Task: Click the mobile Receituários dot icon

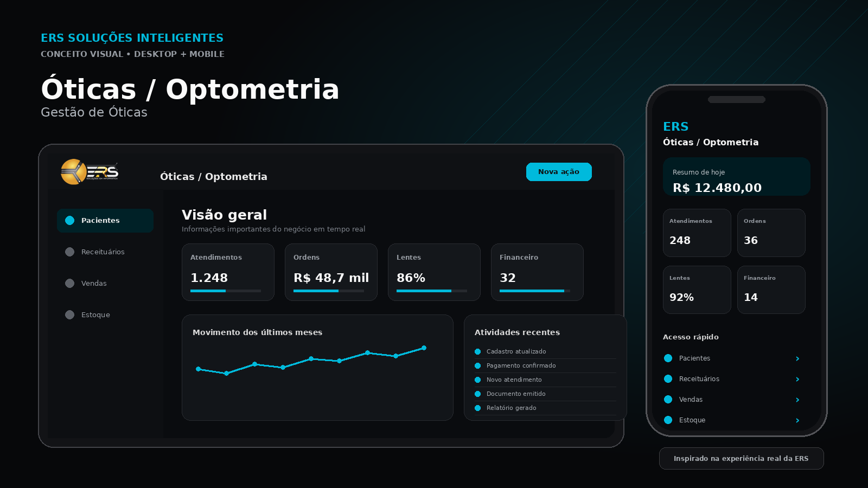Action: (668, 379)
